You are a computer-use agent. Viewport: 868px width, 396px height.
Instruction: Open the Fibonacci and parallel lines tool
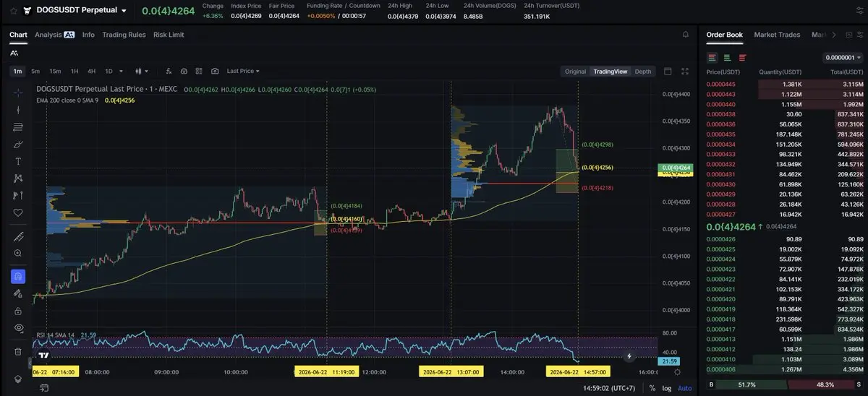[19, 127]
